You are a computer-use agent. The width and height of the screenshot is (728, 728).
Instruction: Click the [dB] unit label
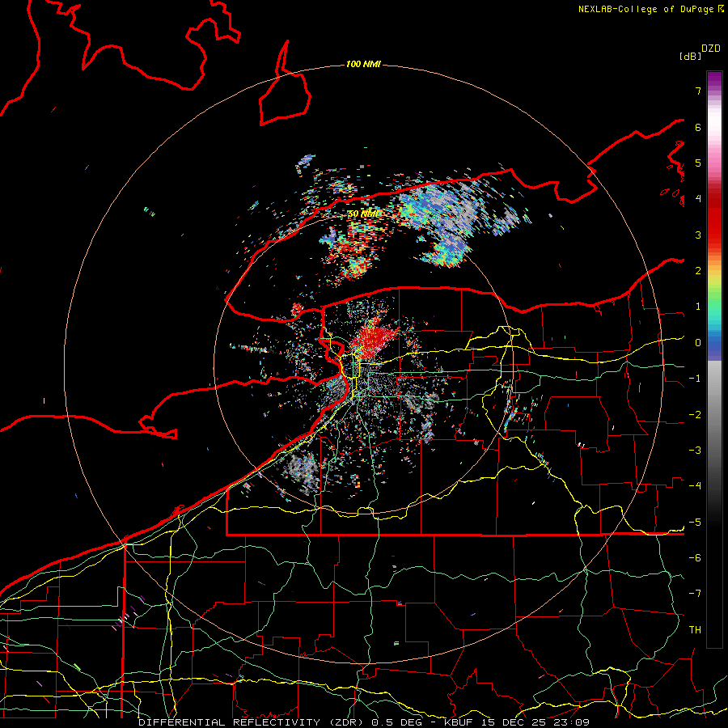click(690, 56)
